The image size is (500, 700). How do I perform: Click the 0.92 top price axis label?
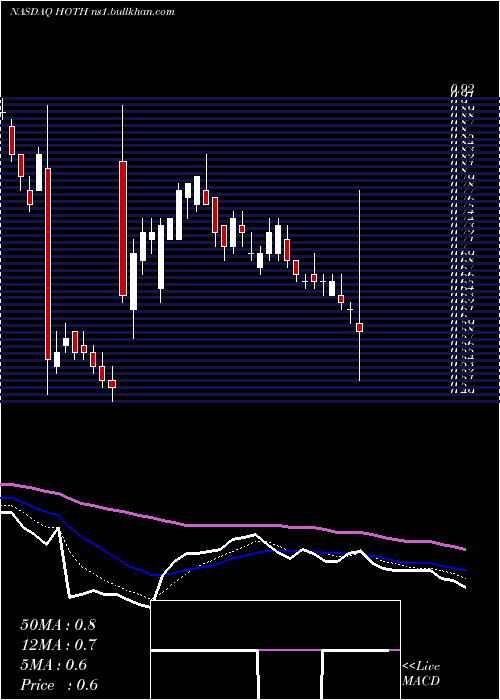click(x=462, y=88)
